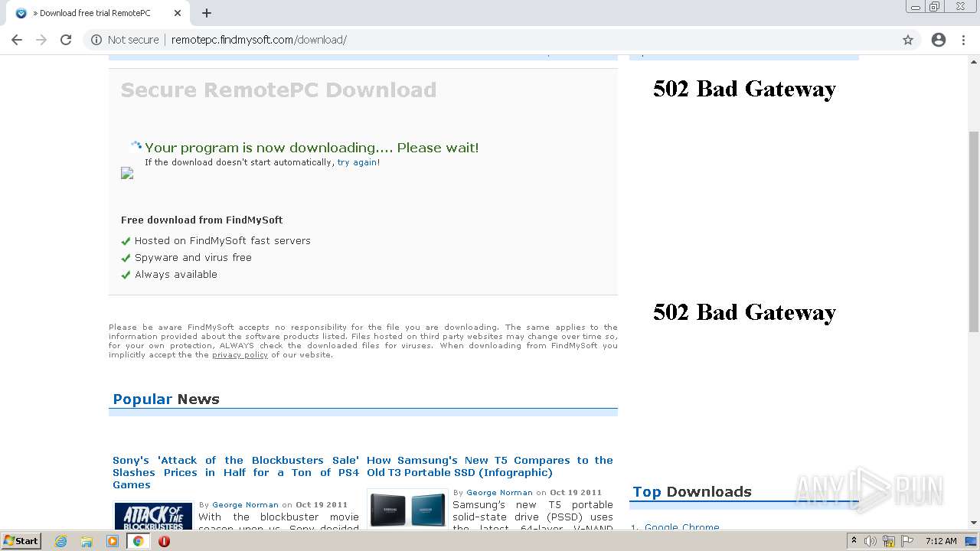Click the Google Chrome top download link
Image resolution: width=980 pixels, height=551 pixels.
tap(681, 527)
